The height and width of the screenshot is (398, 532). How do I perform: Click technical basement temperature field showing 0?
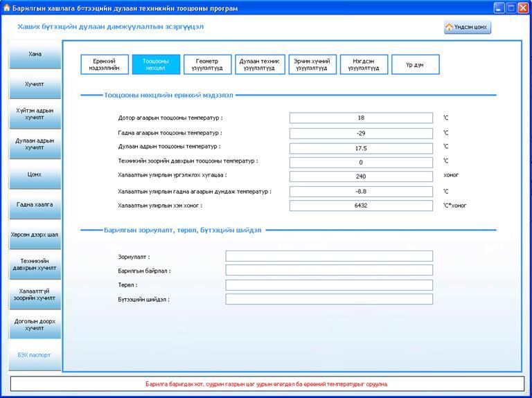(361, 163)
